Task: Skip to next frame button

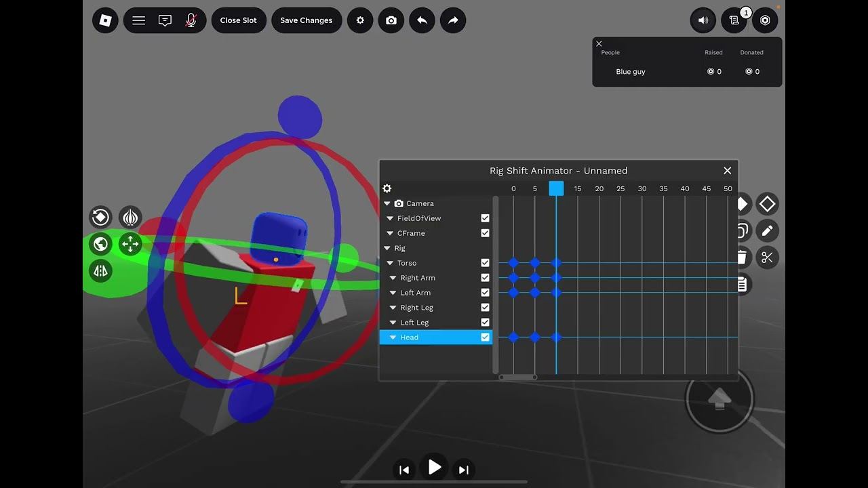Action: [x=464, y=470]
